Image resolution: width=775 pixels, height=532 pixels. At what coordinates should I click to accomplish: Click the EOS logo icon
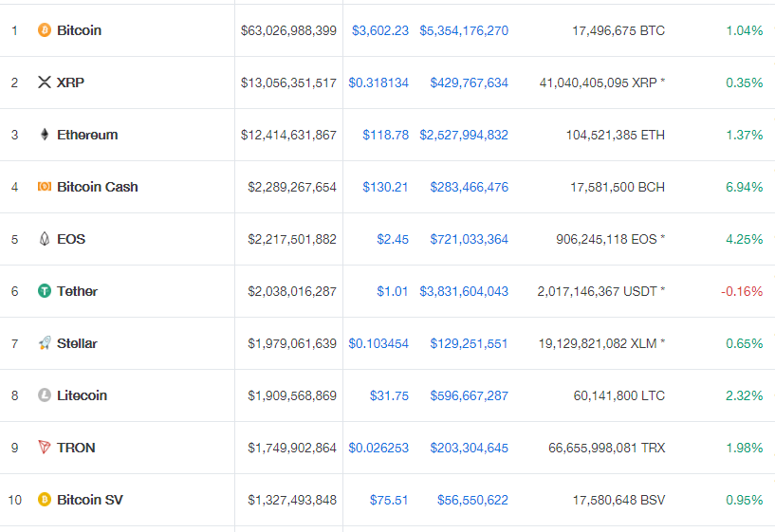tap(45, 239)
